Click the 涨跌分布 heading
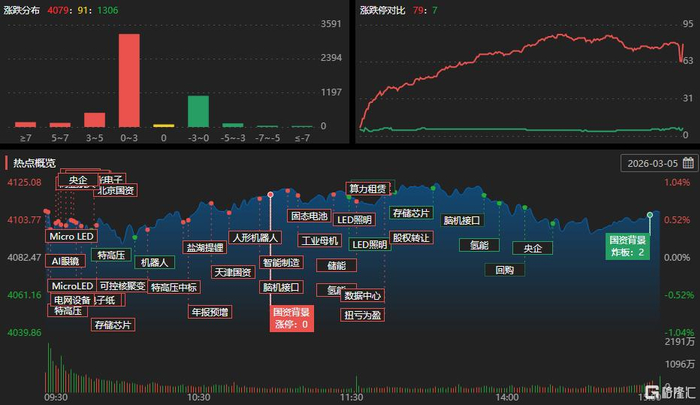700x405 pixels. (x=21, y=10)
